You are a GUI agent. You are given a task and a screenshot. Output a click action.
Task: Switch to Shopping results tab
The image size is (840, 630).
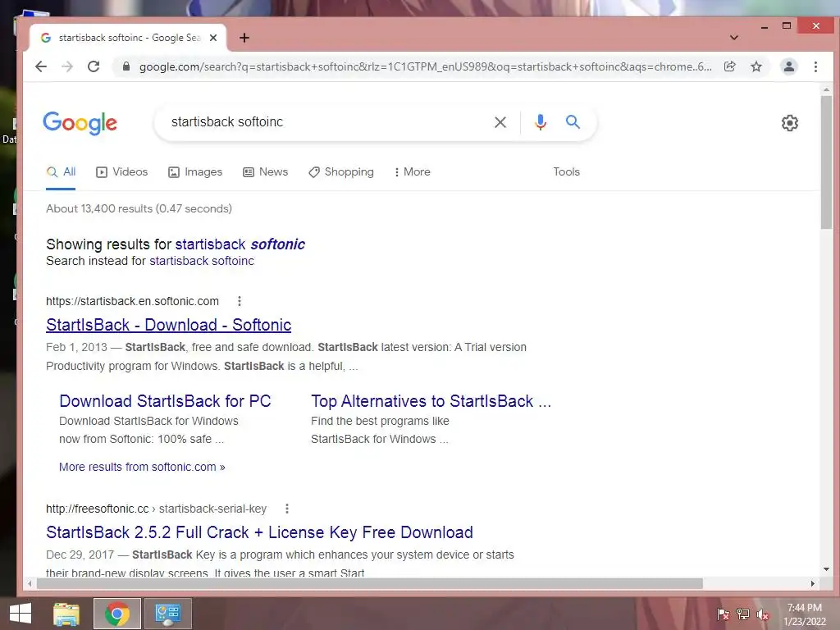pos(341,172)
